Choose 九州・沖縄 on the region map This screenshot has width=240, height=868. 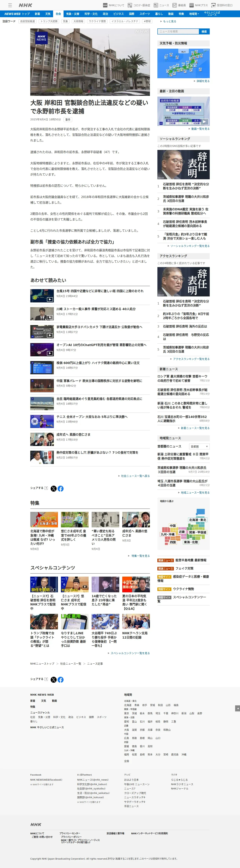(168, 534)
